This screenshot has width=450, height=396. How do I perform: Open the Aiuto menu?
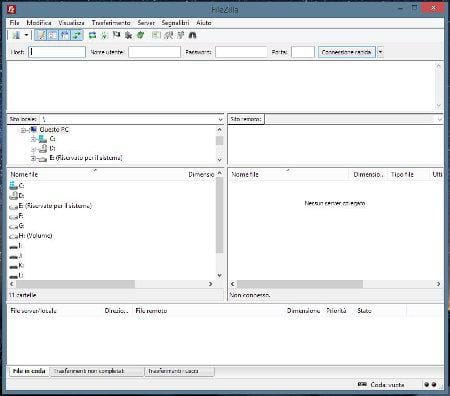[x=203, y=23]
